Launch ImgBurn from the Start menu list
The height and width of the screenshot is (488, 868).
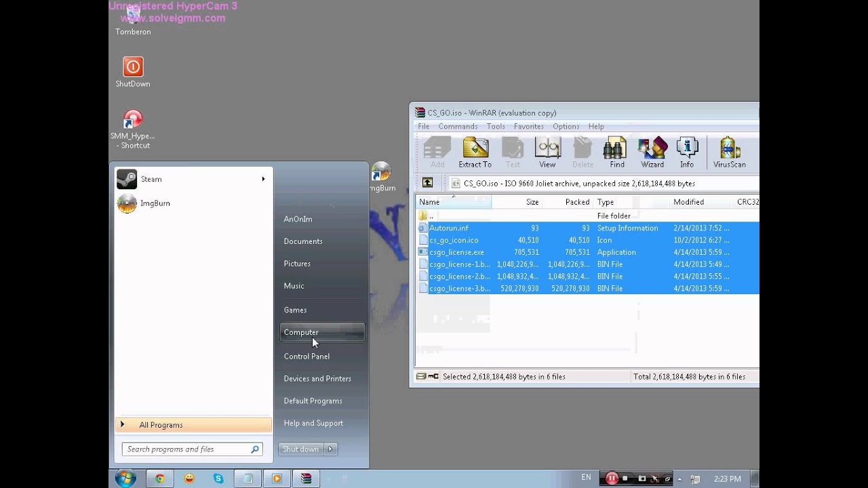tap(194, 203)
